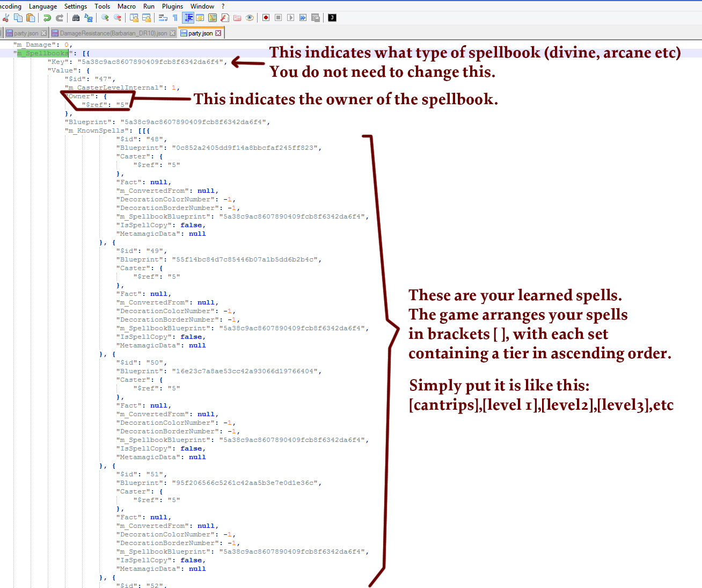702x588 pixels.
Task: Disable the highlighted Indent Guide button
Action: [188, 18]
